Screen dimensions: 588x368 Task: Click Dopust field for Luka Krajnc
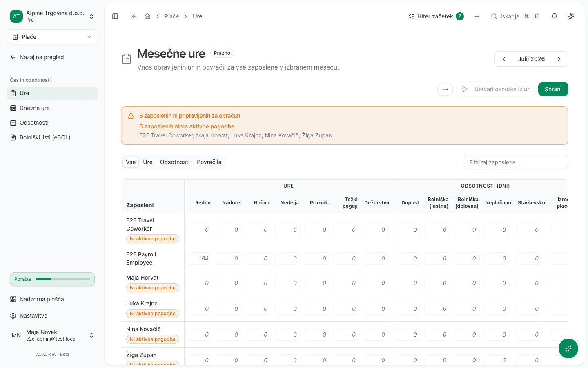pos(408,309)
